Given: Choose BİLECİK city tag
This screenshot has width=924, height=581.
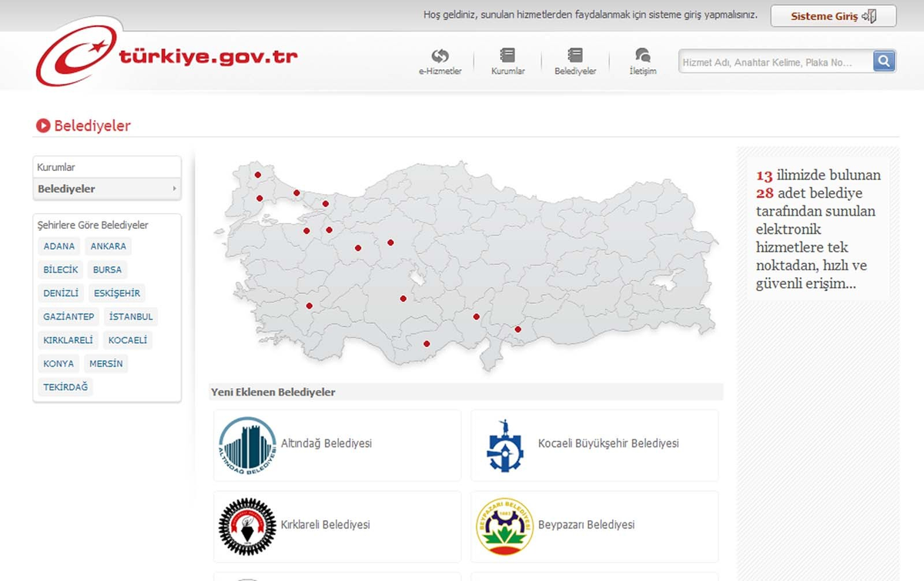Looking at the screenshot, I should coord(61,270).
